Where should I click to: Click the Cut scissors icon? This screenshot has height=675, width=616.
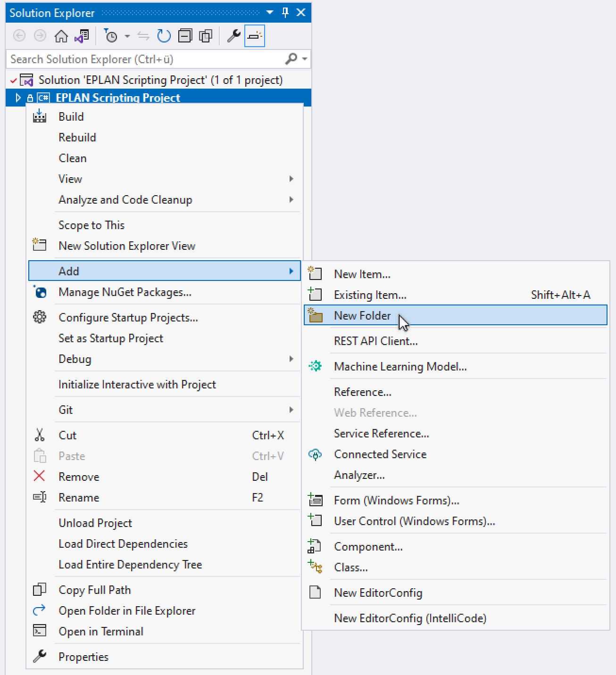[40, 435]
